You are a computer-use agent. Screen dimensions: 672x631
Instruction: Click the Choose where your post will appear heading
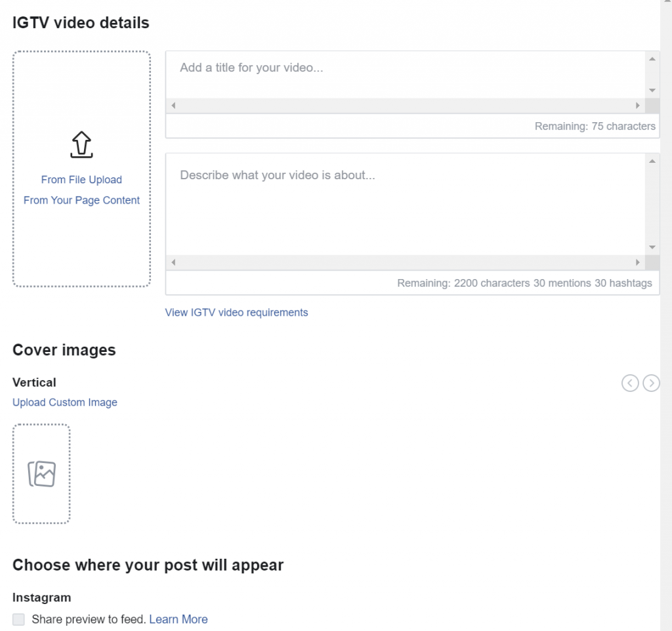pyautogui.click(x=148, y=565)
